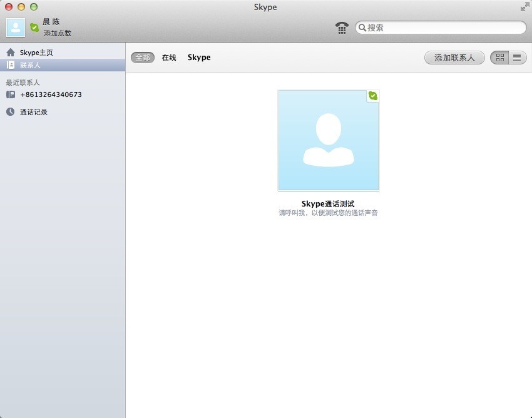
Task: Open recent contact +8613264340673
Action: click(63, 94)
